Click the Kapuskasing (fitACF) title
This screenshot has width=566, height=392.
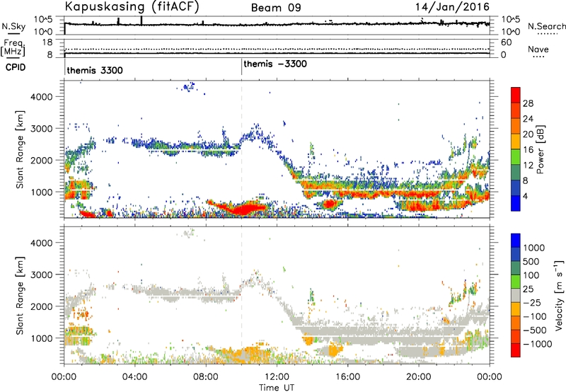(132, 7)
